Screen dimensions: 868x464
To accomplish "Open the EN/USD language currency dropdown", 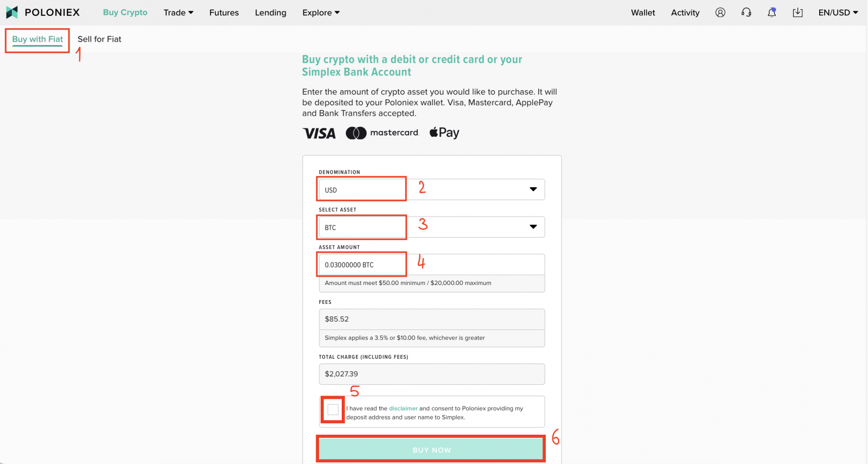I will [x=837, y=12].
